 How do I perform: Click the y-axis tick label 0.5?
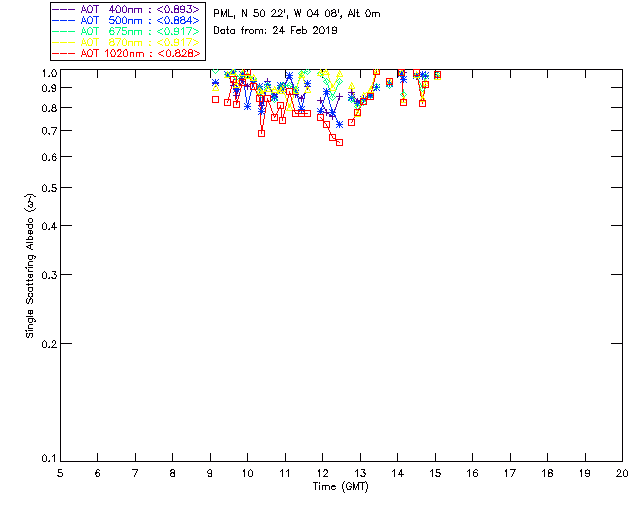click(x=51, y=188)
